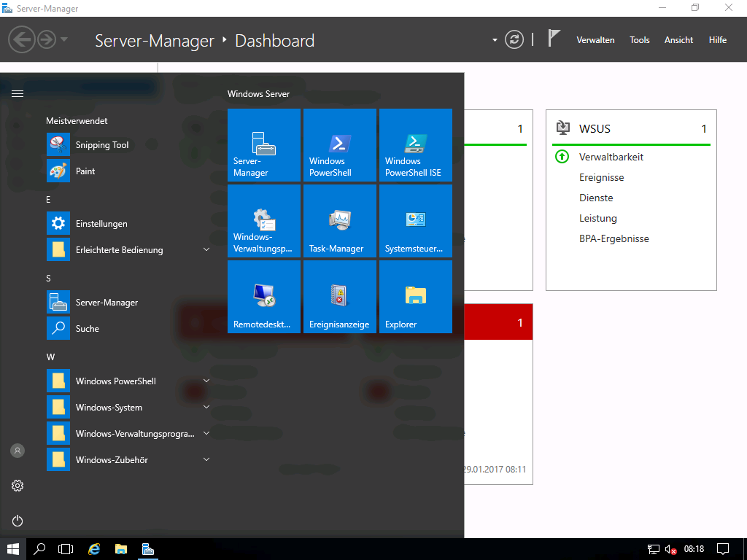Screen dimensions: 747x560
Task: Click the W letter group header
Action: tap(50, 357)
